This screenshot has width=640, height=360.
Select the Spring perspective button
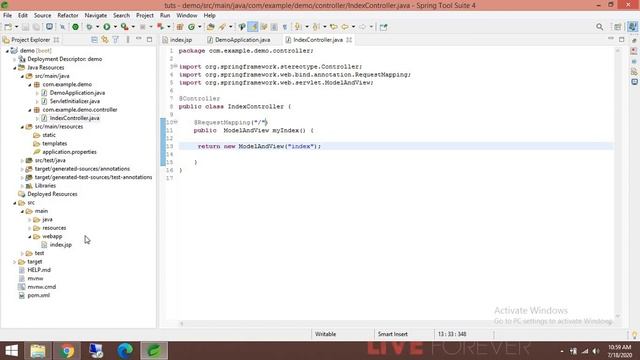pos(632,27)
